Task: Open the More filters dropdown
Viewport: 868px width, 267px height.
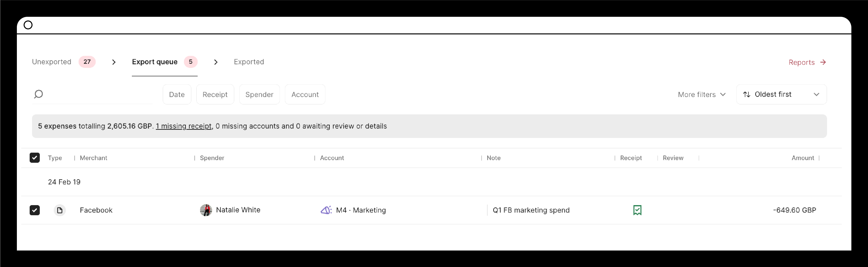Action: tap(701, 94)
